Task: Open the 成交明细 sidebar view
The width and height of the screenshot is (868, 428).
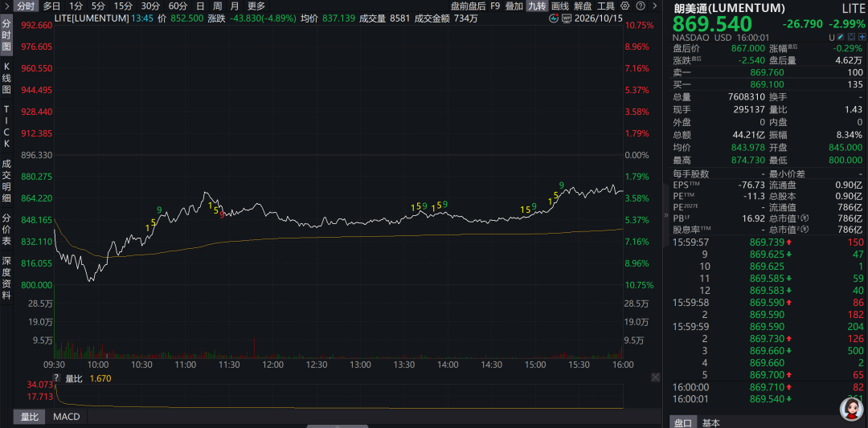Action: [6, 181]
